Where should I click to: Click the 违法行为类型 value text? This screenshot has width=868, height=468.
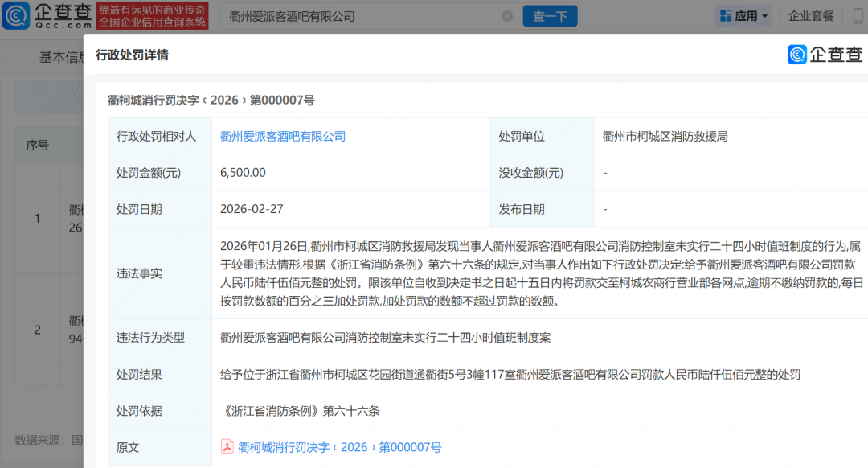tap(385, 338)
